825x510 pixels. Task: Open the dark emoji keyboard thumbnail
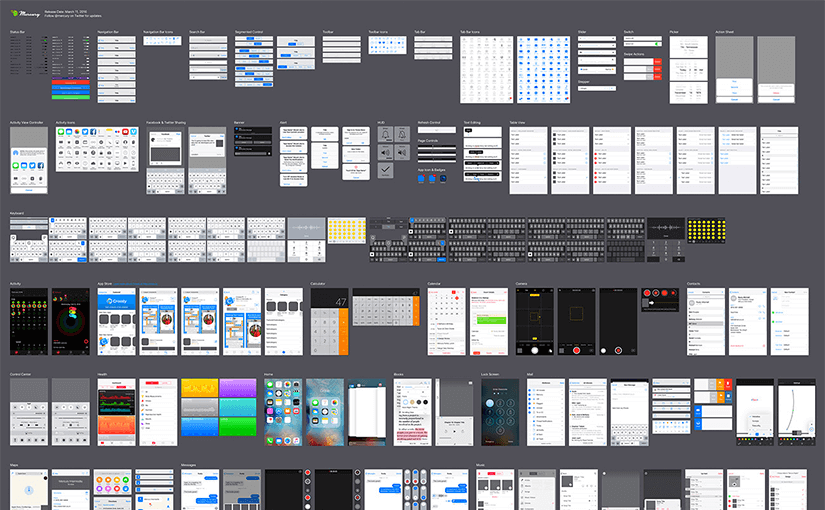706,231
